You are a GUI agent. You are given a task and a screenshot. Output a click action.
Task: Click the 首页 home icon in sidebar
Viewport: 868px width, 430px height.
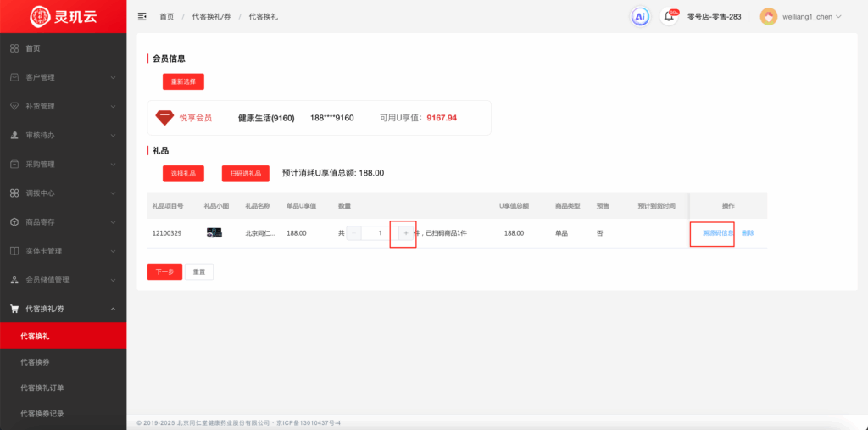tap(14, 48)
